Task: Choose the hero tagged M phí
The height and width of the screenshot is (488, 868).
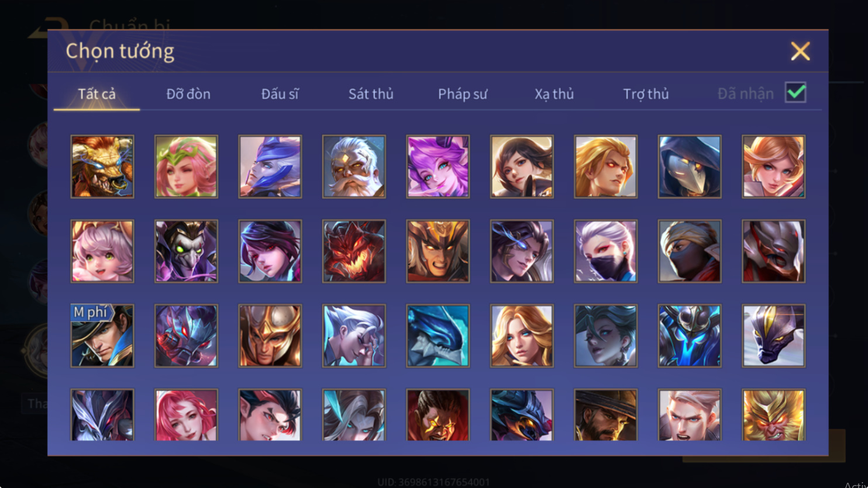Action: point(102,336)
